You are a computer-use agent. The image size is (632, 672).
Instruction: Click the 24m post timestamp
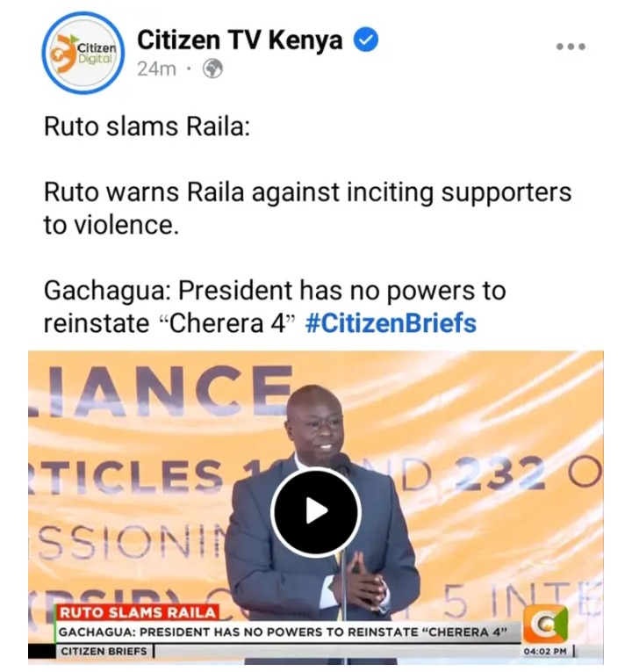click(157, 69)
